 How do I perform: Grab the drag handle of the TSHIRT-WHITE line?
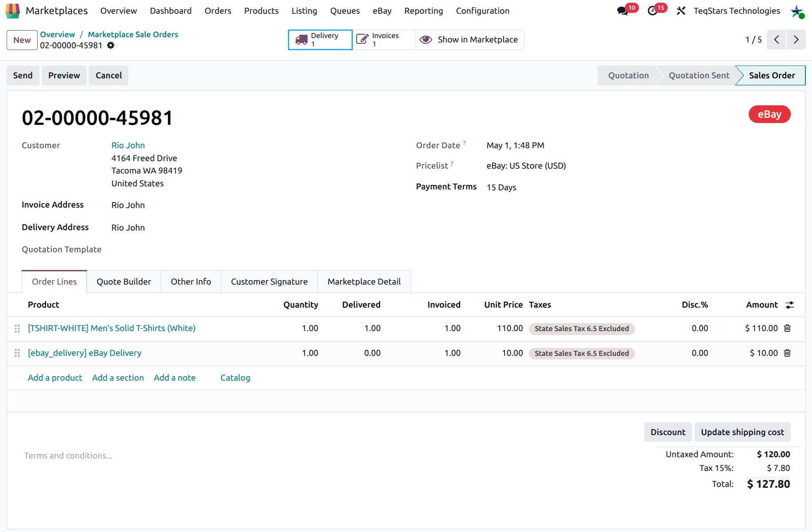point(17,328)
